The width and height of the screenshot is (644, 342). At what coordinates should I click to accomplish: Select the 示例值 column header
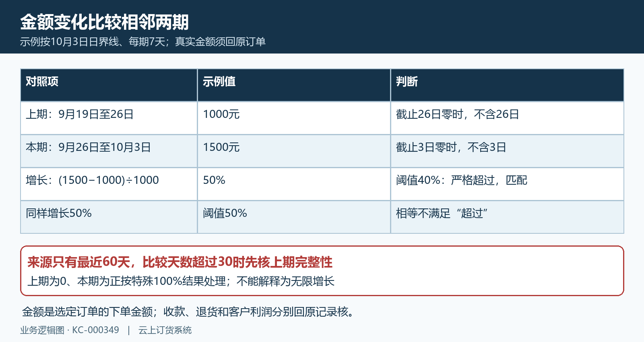pos(294,85)
